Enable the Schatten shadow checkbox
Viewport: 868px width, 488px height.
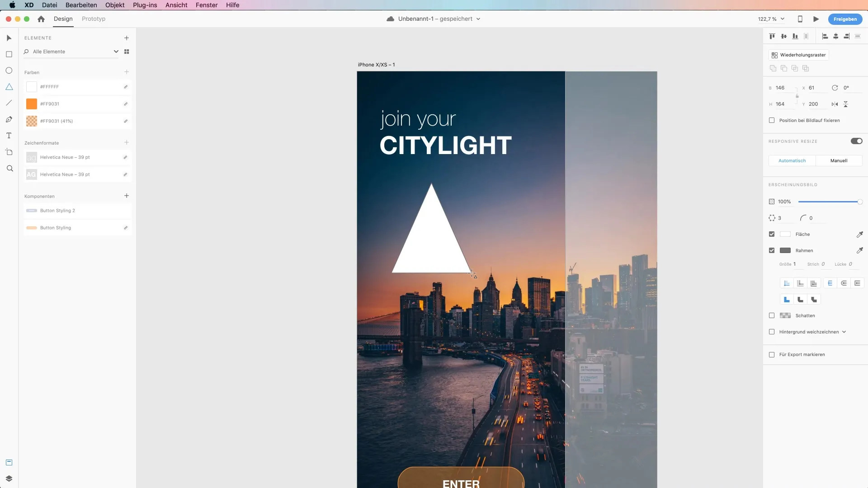[x=772, y=315]
